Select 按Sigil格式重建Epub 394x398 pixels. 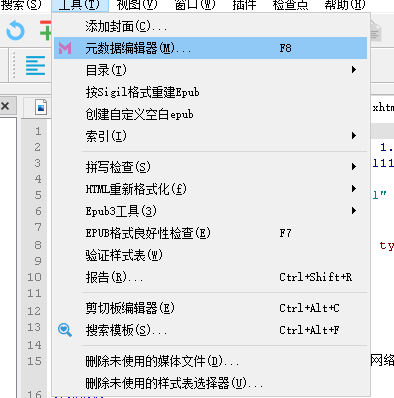[210, 92]
